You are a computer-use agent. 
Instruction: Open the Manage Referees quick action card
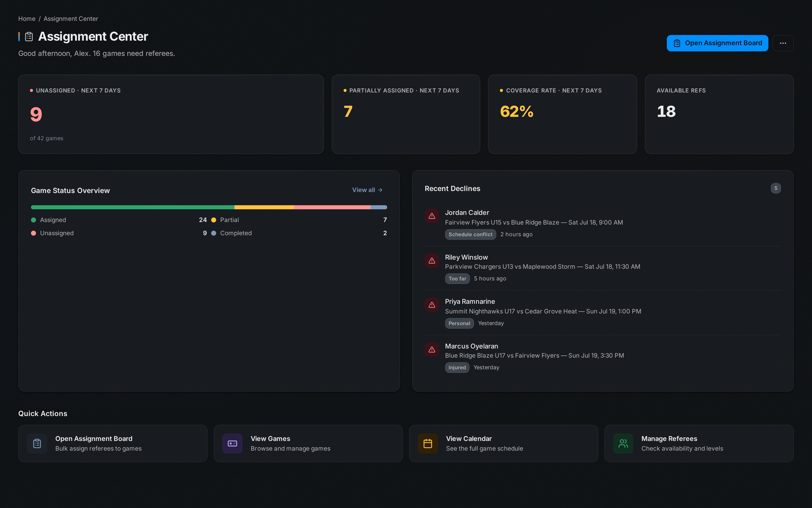click(699, 443)
